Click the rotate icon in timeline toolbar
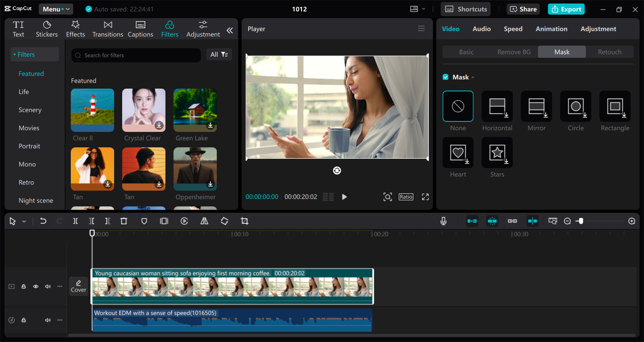Viewport: 644px width, 342px height. (224, 221)
